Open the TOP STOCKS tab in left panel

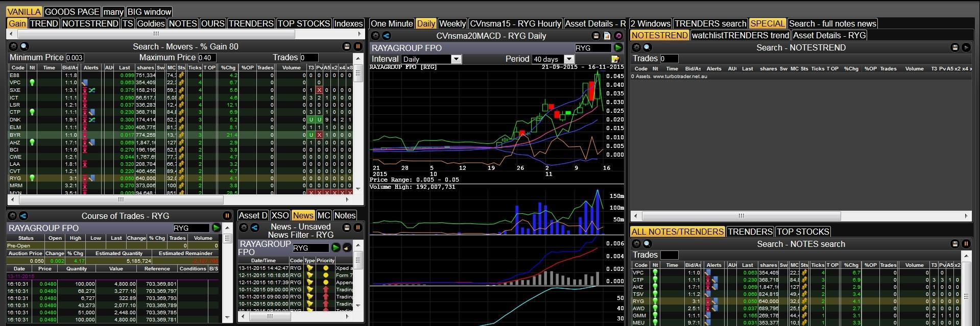(x=304, y=23)
